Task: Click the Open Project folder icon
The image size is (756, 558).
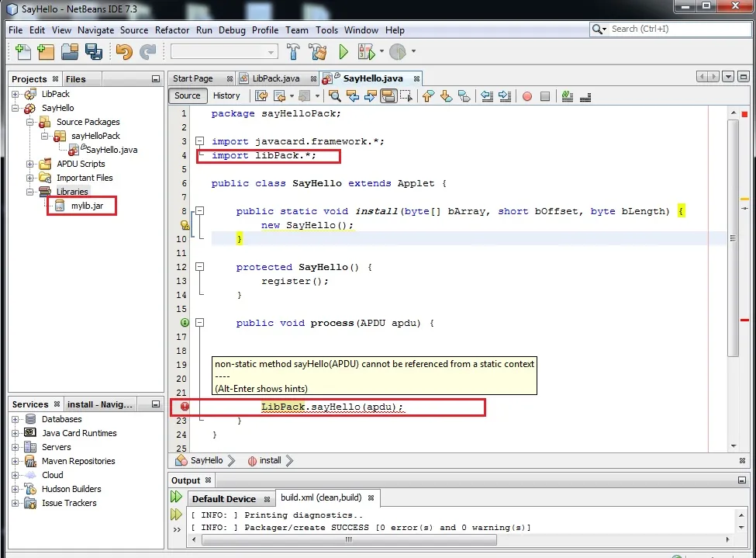Action: (70, 52)
